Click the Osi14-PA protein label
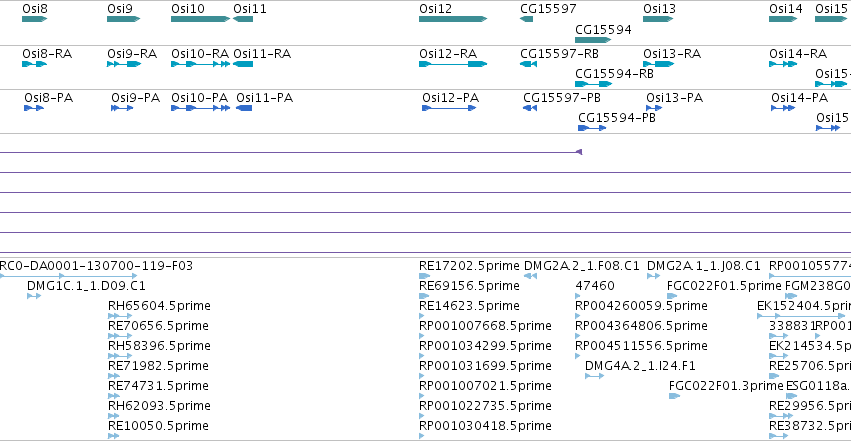 799,98
